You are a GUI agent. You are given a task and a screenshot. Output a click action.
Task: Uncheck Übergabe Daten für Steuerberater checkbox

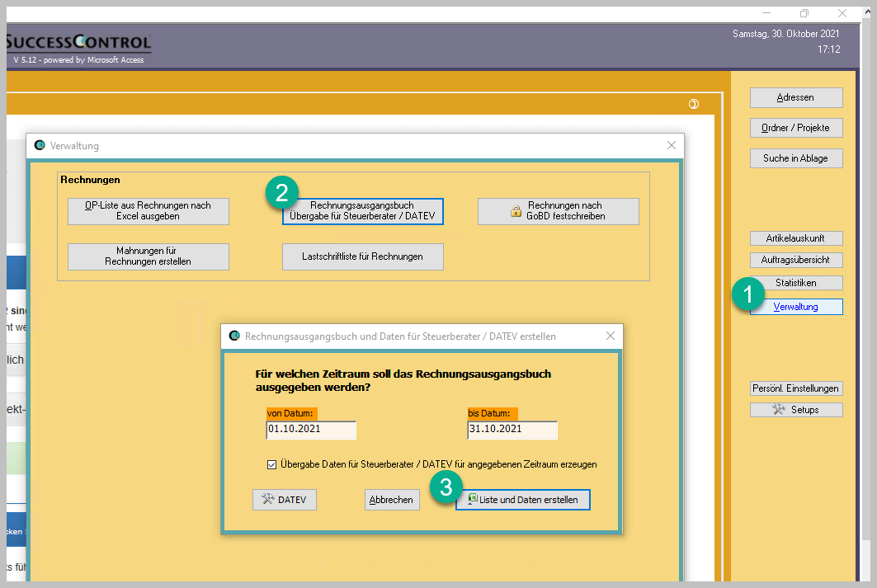click(272, 465)
